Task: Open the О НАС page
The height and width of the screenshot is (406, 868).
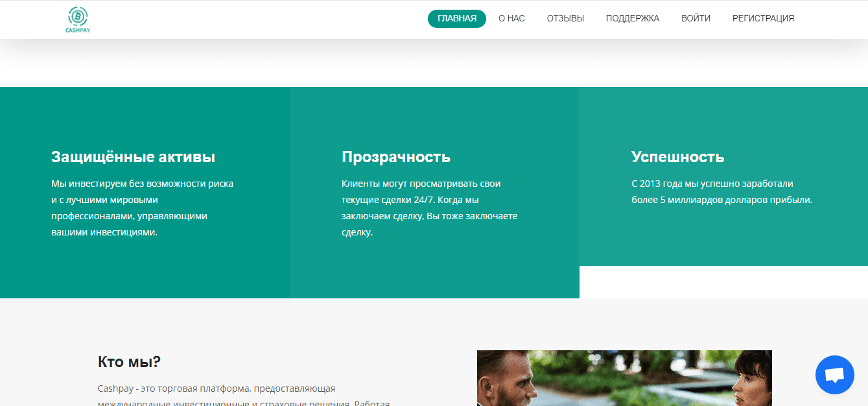Action: (x=511, y=19)
